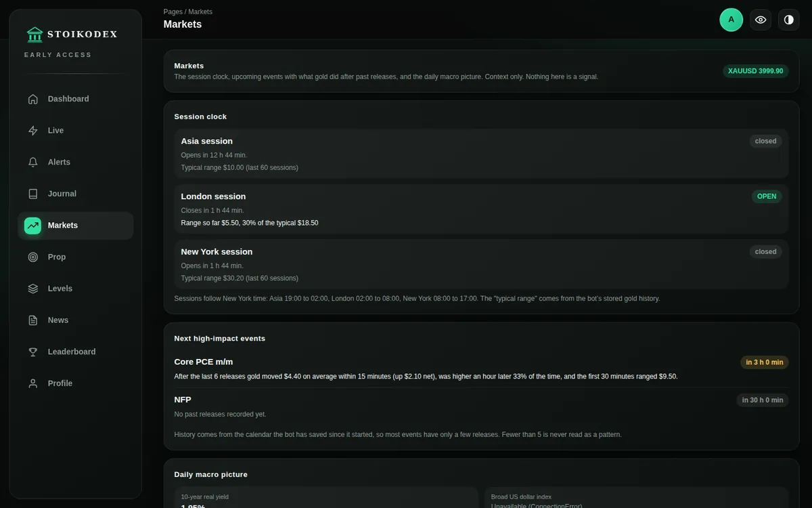Click the Journal book icon

point(33,194)
